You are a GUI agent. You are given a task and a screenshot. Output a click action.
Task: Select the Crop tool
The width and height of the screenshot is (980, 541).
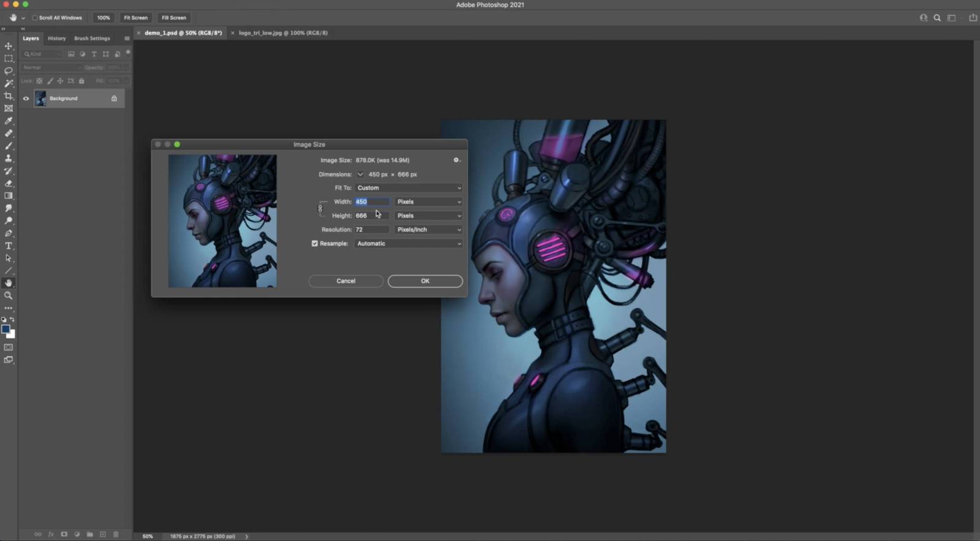tap(9, 96)
